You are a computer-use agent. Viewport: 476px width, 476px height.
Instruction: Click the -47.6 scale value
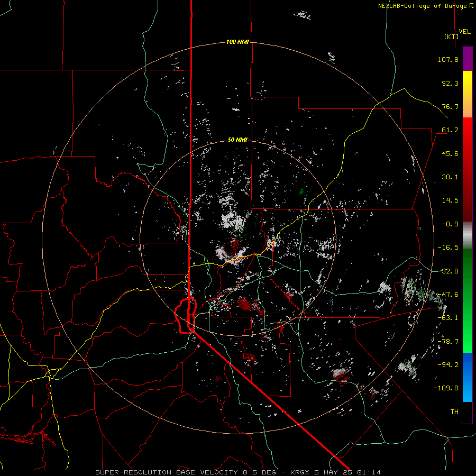tap(448, 295)
